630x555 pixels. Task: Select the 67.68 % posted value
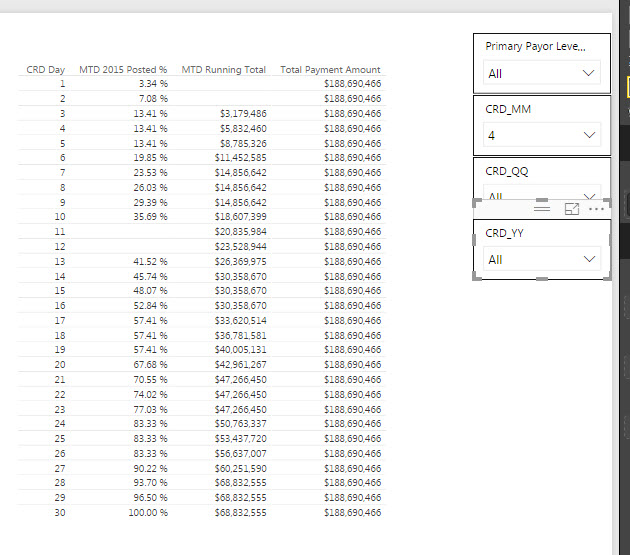(150, 365)
